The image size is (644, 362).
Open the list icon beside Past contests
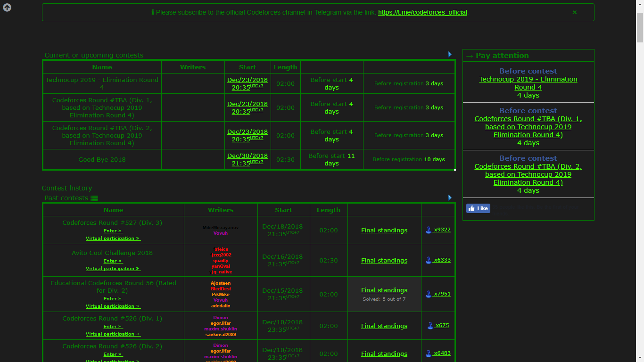(x=94, y=198)
